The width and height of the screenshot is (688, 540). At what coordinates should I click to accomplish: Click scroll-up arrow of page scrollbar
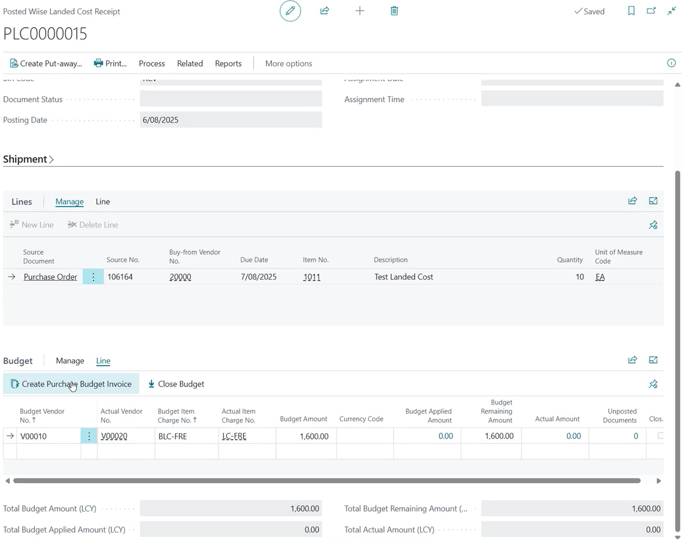[x=677, y=84]
